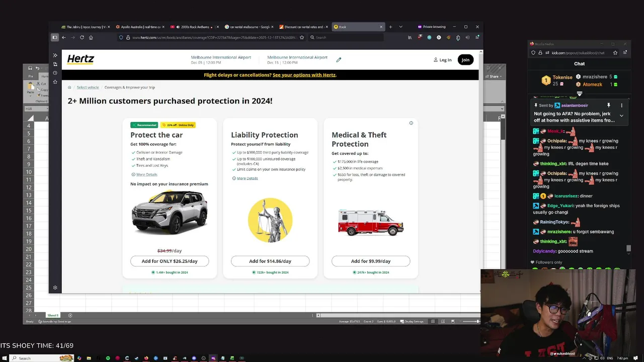The image size is (644, 362).
Task: Open the Firefox library icon
Action: point(410,37)
